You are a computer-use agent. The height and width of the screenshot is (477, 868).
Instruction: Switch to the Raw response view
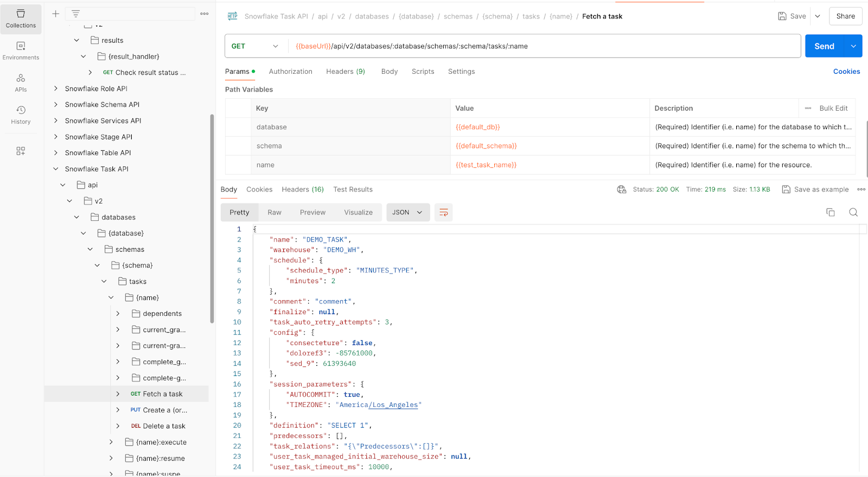coord(275,212)
